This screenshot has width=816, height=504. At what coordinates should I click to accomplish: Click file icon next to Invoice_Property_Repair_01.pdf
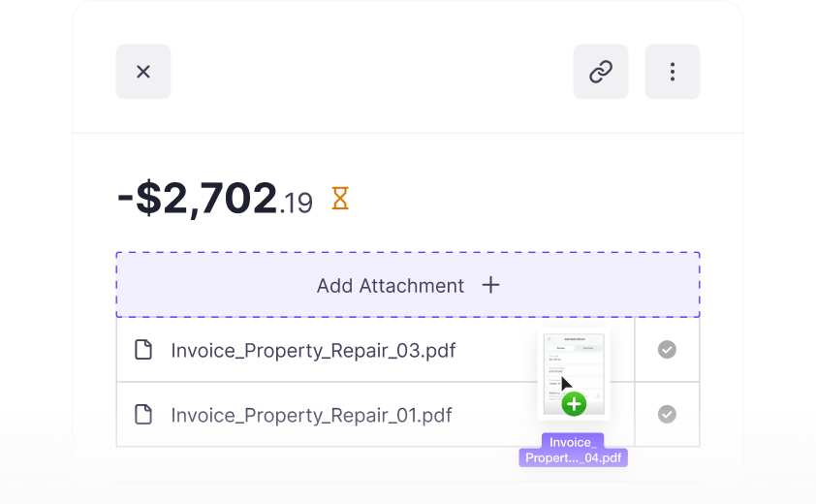tap(143, 415)
